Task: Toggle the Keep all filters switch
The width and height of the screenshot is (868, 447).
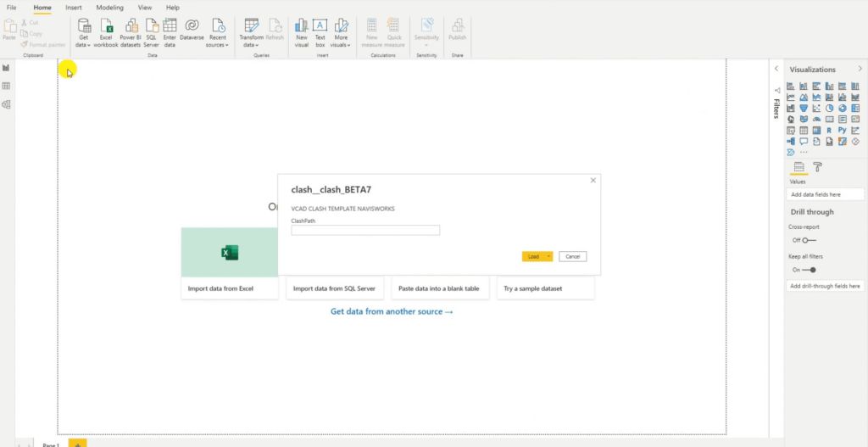Action: pyautogui.click(x=809, y=270)
